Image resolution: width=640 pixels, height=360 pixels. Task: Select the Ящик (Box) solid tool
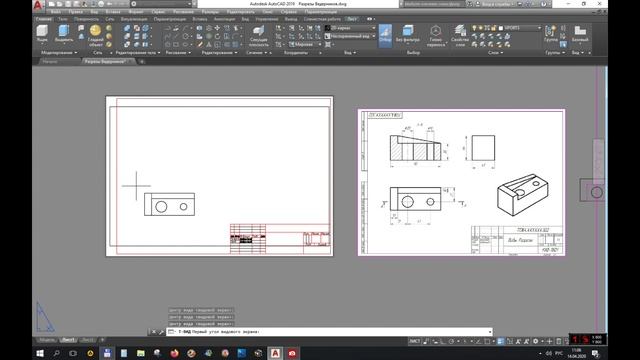click(x=42, y=33)
